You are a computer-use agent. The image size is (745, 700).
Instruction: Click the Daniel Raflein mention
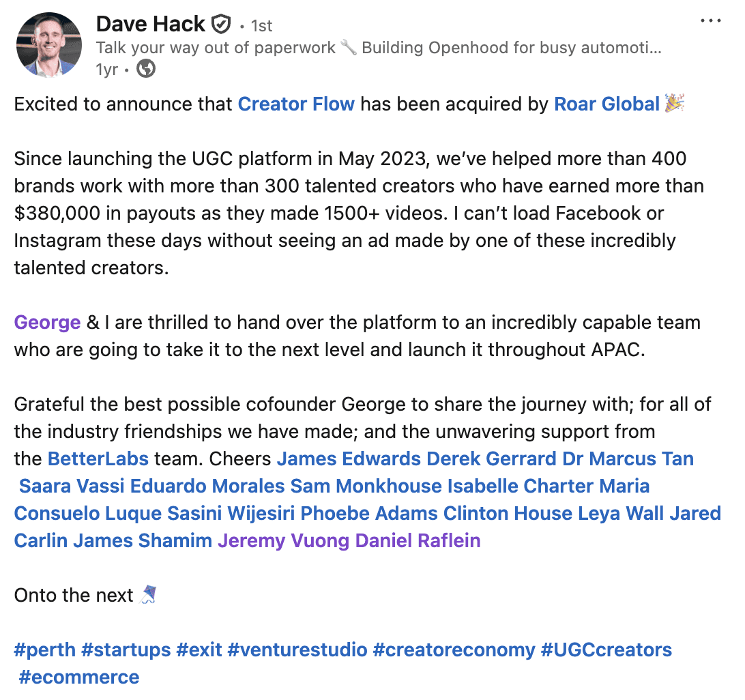coord(418,541)
